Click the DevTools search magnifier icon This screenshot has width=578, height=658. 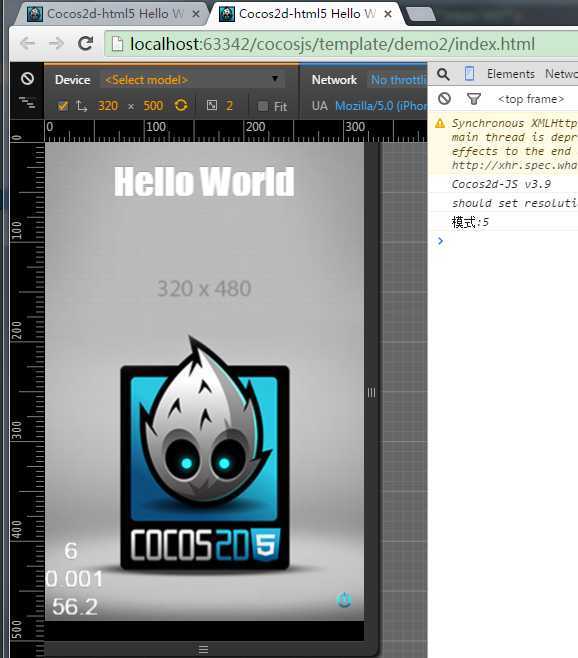coord(443,74)
